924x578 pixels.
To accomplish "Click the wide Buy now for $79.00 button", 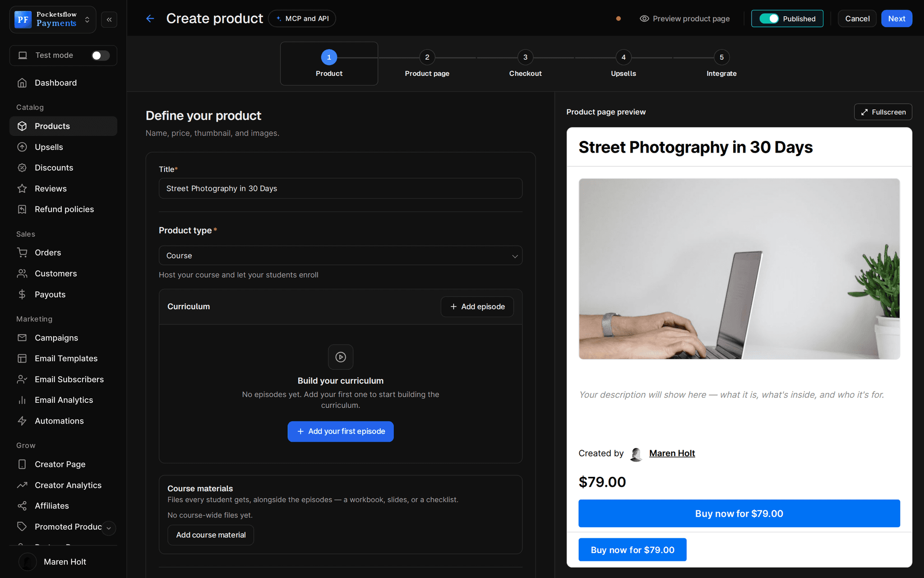I will coord(739,513).
